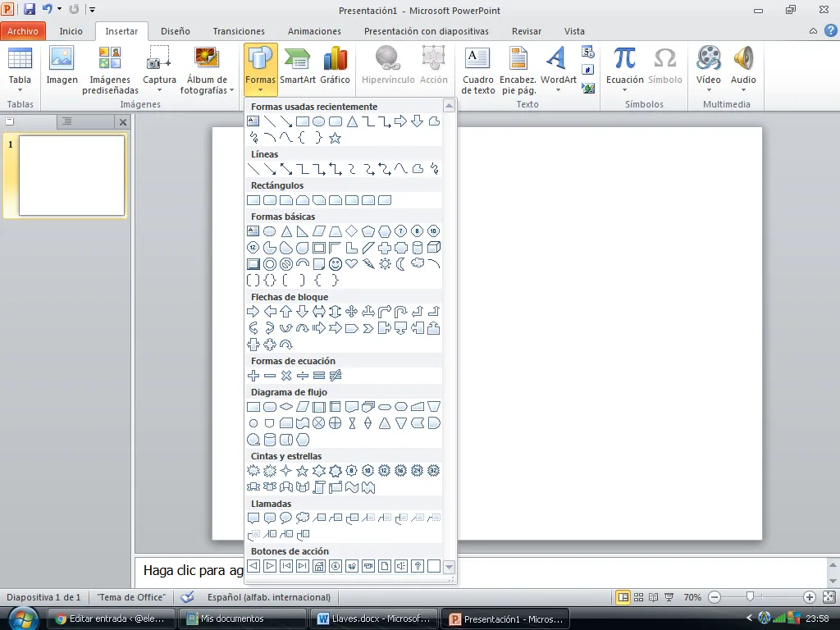This screenshot has width=840, height=630.
Task: Insert a SmartArt graphic
Action: 297,66
